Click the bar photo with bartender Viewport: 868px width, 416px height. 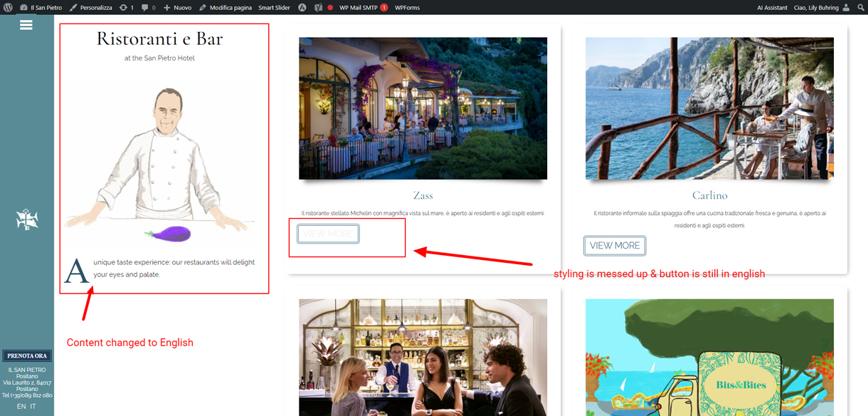[x=423, y=358]
